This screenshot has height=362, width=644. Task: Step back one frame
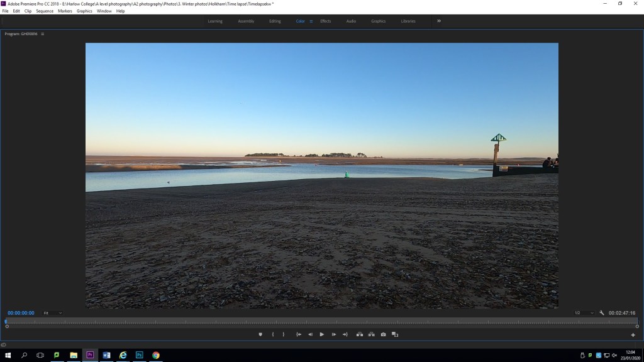(310, 334)
